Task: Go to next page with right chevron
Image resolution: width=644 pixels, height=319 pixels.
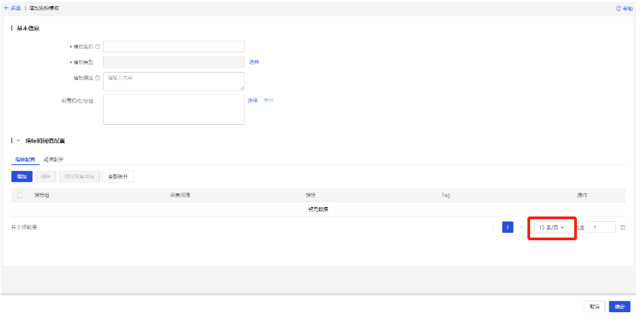Action: coord(522,227)
